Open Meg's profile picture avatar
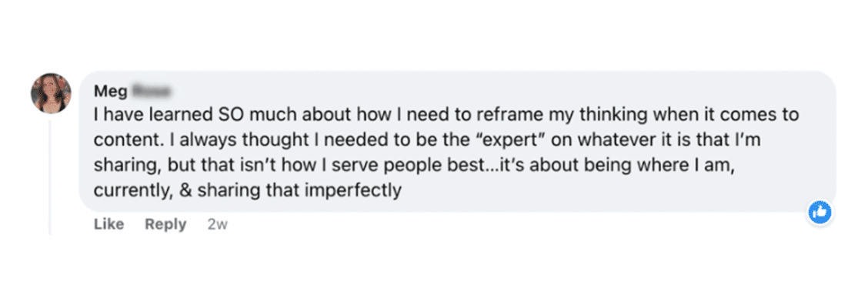868x302 pixels. coord(51,93)
